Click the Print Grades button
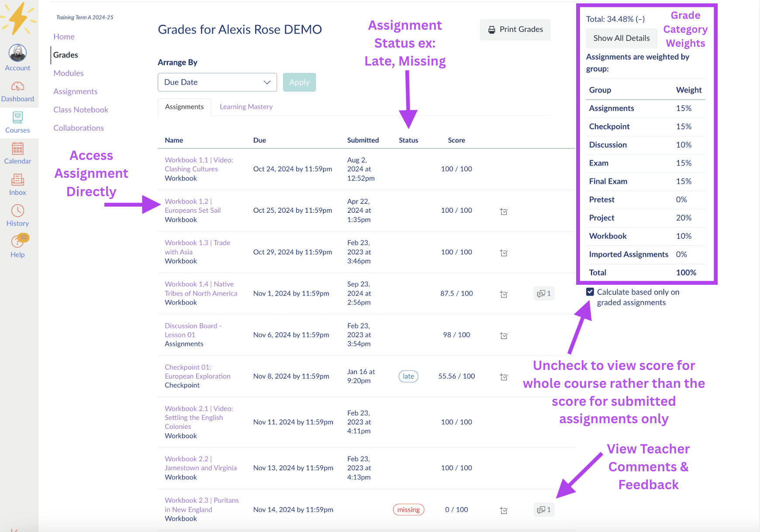The height and width of the screenshot is (532, 760). pos(515,30)
